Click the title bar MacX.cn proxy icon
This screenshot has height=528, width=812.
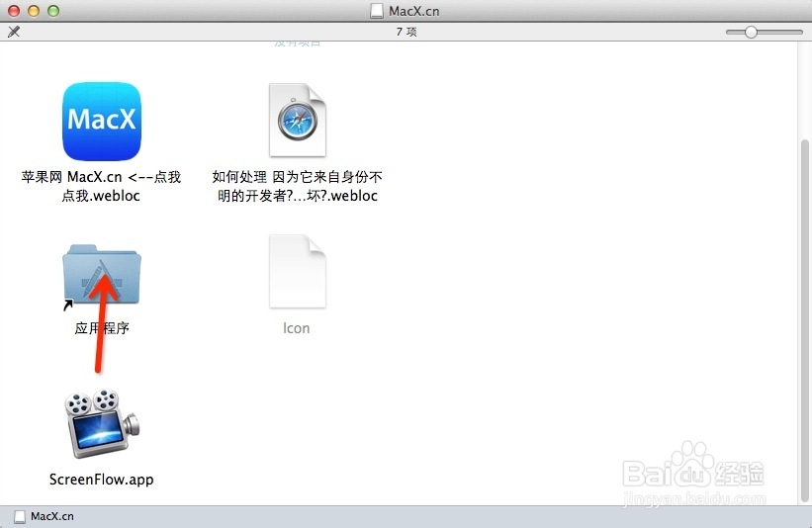click(x=377, y=11)
